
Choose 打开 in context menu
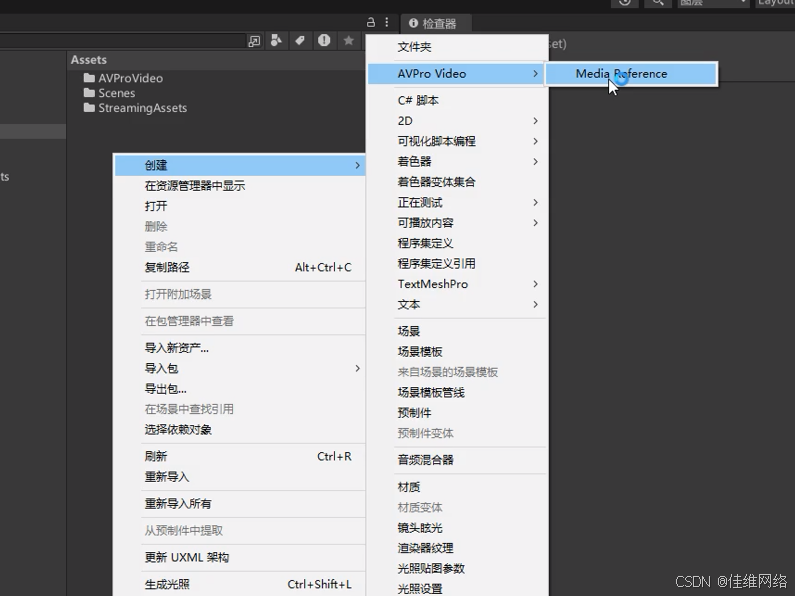[239, 206]
